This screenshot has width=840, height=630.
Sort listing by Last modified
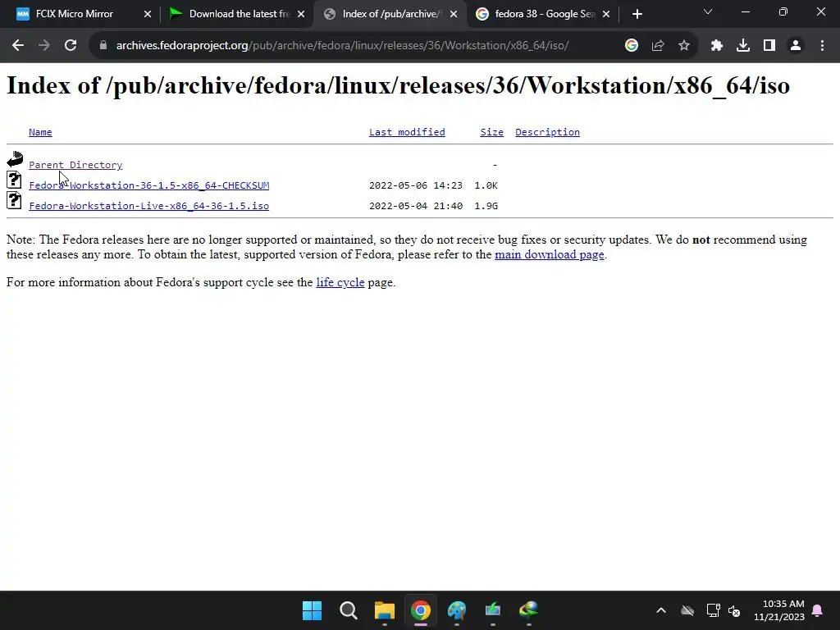[407, 132]
